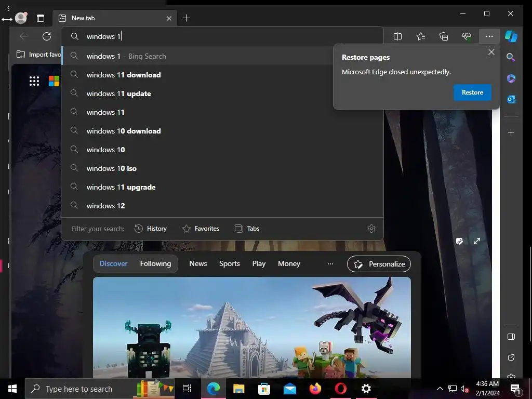Open the Money feed tab
This screenshot has height=399, width=532.
(x=289, y=263)
